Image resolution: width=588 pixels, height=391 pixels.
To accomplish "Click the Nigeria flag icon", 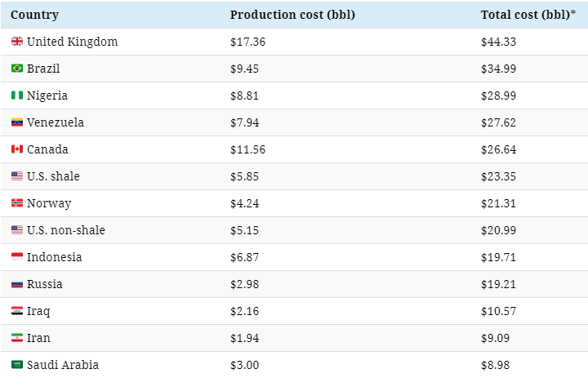I will tap(17, 96).
